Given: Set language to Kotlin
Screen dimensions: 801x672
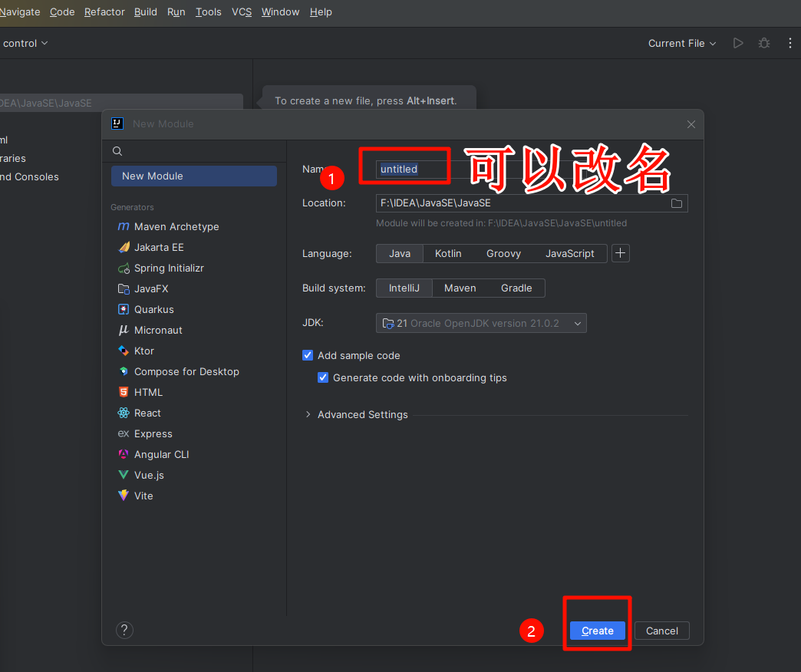Looking at the screenshot, I should [448, 253].
